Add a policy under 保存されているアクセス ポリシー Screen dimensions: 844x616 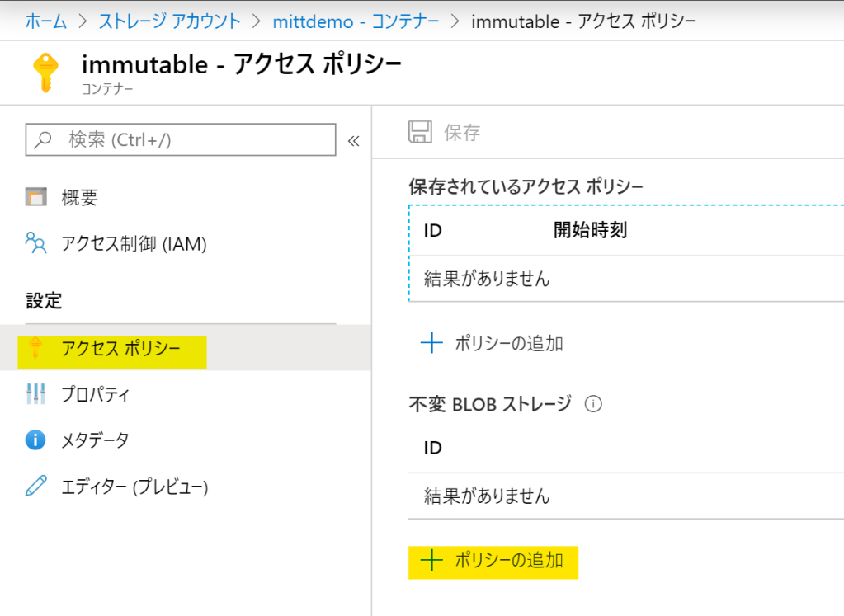(x=493, y=343)
